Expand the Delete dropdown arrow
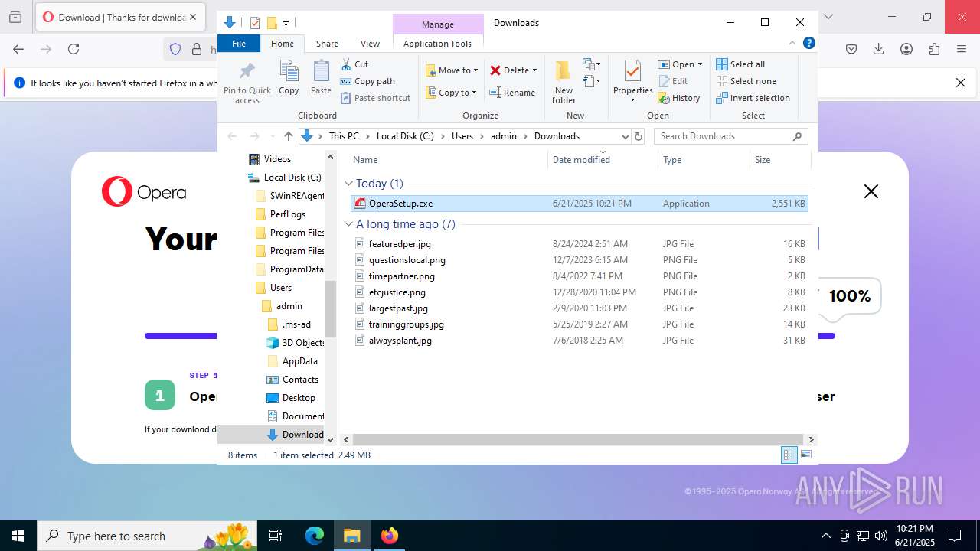The height and width of the screenshot is (551, 980). coord(534,70)
